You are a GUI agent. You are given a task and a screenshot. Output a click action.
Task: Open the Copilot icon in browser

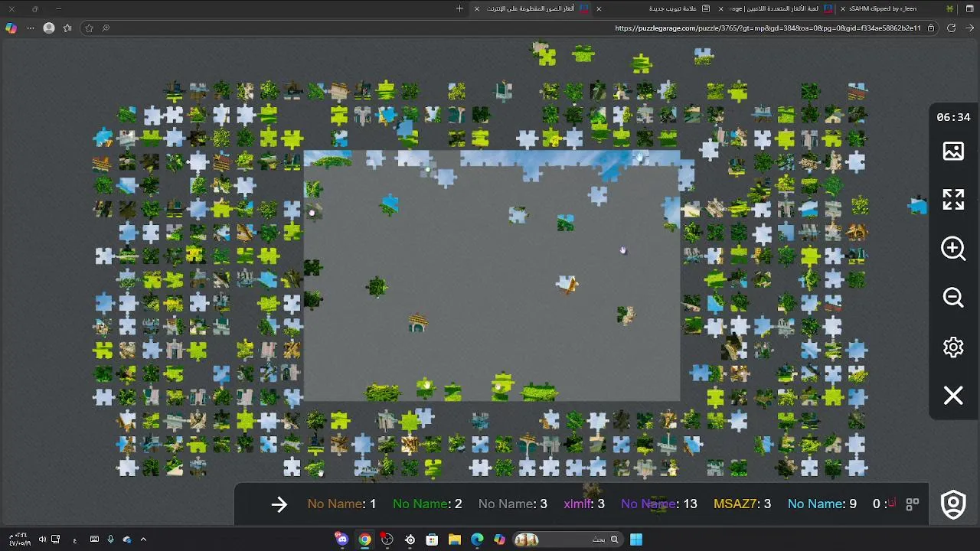point(11,28)
